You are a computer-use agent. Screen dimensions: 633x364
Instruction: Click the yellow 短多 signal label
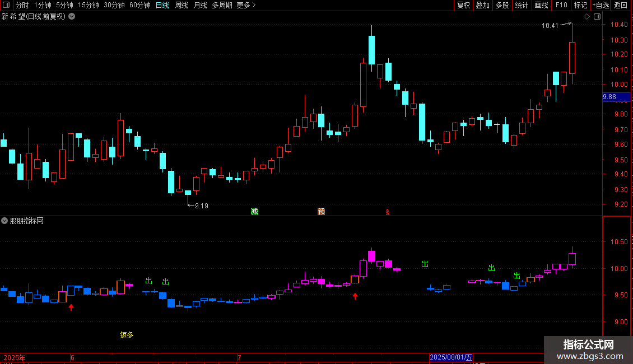[x=127, y=335]
